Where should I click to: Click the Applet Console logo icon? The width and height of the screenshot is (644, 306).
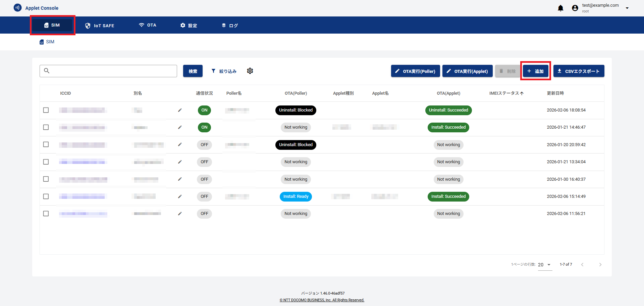pos(17,8)
